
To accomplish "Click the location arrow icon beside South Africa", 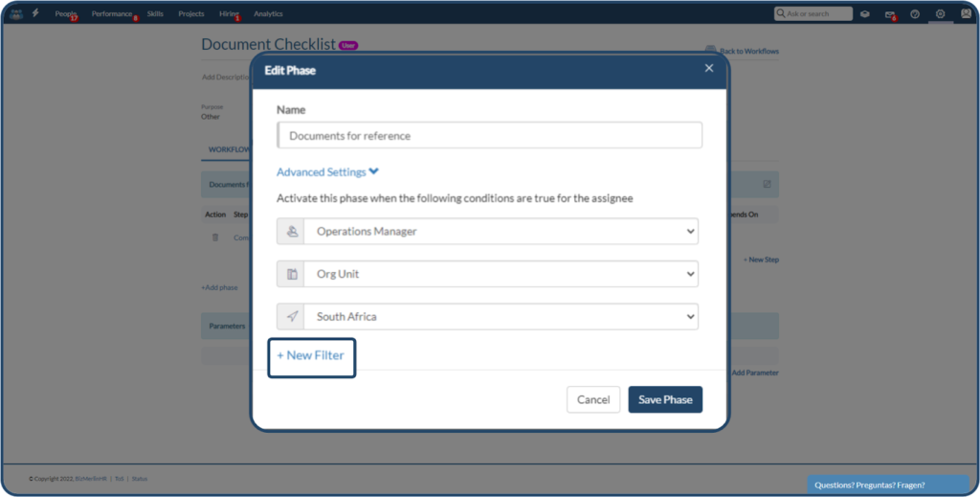I will (x=291, y=317).
